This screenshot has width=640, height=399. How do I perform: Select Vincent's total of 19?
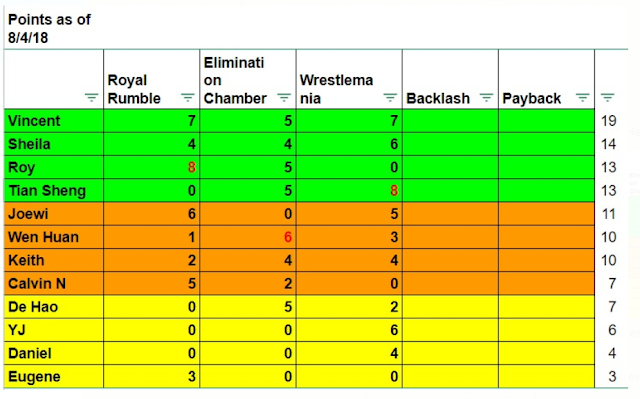611,121
